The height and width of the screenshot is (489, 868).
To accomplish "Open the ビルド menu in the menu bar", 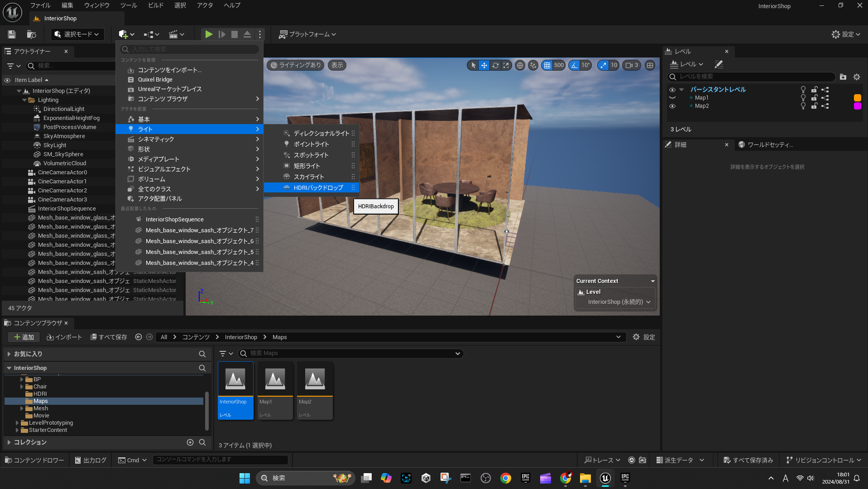I will [155, 5].
